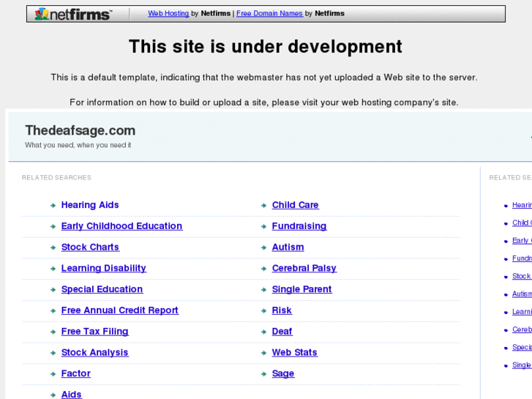Click the 'What you need, when you need it' tagline
Image resolution: width=532 pixels, height=399 pixels.
click(78, 145)
